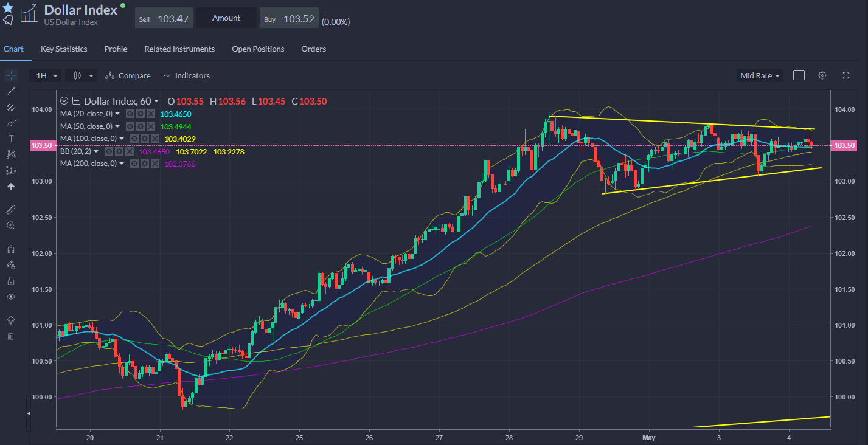Select the trend line drawing tool
Image resolution: width=868 pixels, height=445 pixels.
[x=10, y=91]
